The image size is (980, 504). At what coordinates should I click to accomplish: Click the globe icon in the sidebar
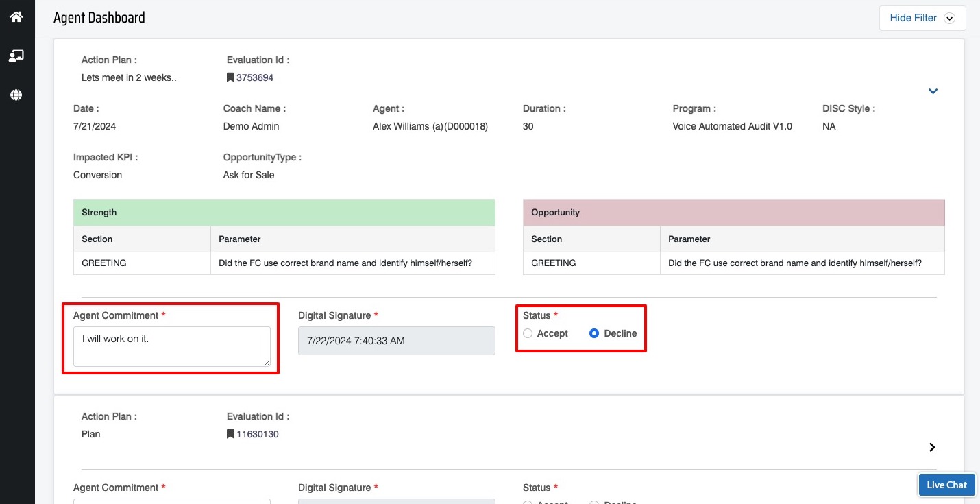click(16, 95)
